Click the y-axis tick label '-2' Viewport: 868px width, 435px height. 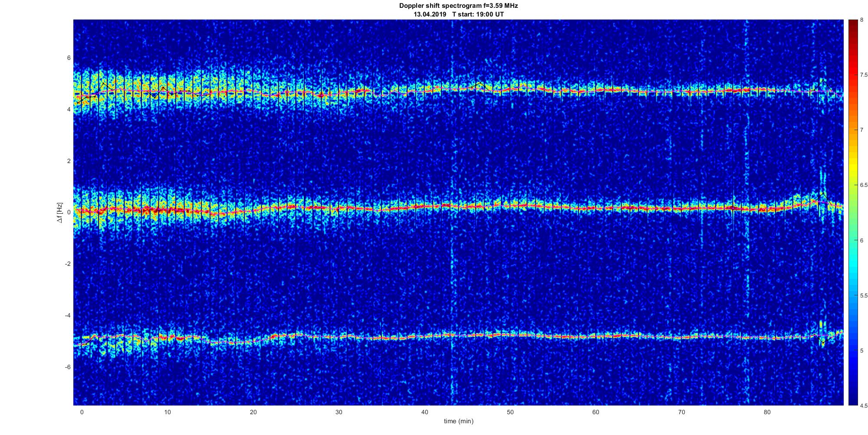point(68,264)
